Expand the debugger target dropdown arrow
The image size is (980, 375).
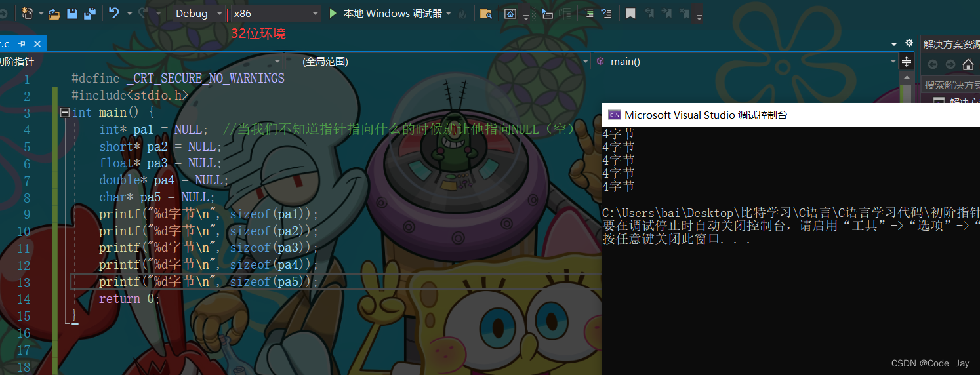pos(449,14)
